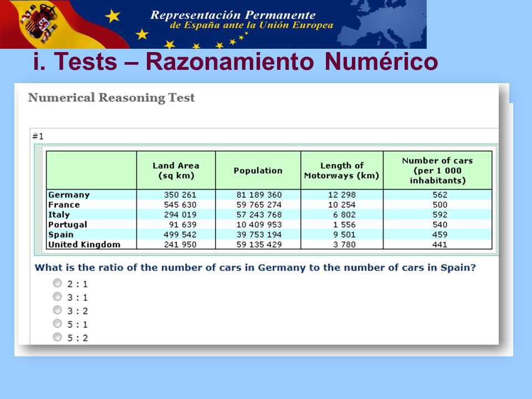Click France's cars value '500'

point(440,204)
